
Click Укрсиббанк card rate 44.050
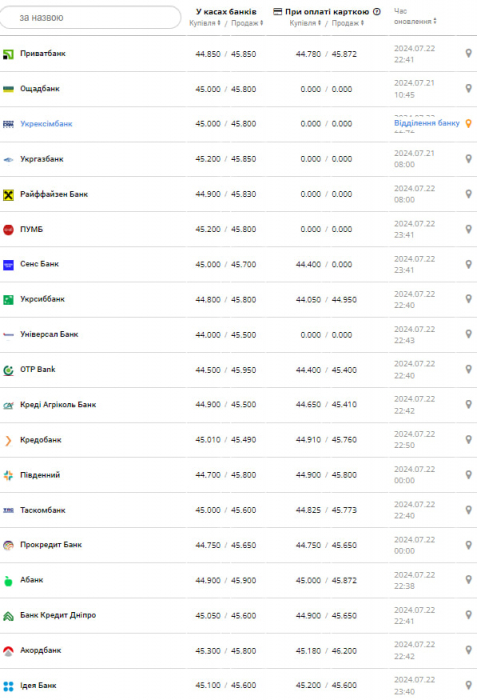pos(308,300)
